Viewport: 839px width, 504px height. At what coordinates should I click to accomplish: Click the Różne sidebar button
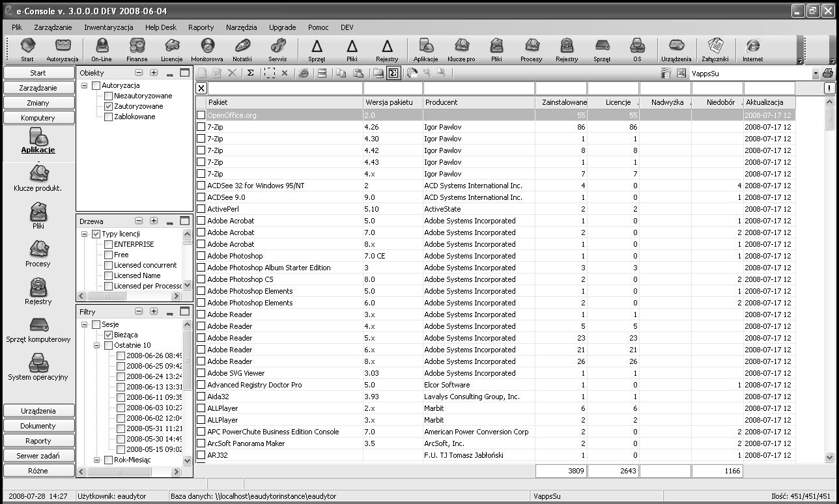click(x=38, y=471)
